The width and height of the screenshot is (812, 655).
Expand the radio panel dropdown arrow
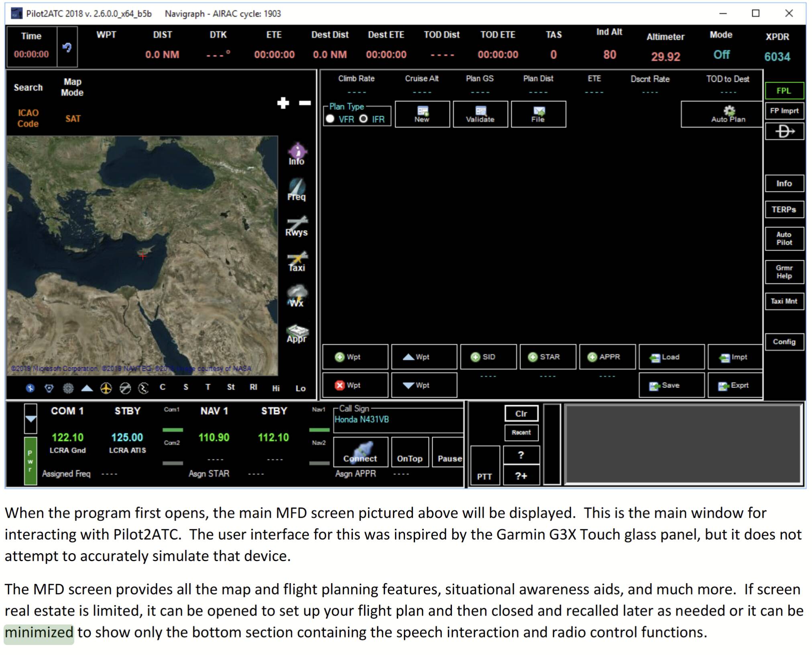click(x=31, y=418)
